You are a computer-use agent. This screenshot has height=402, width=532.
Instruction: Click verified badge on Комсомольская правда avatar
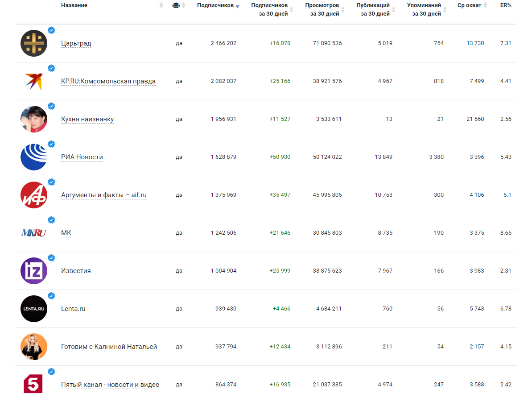pyautogui.click(x=51, y=68)
